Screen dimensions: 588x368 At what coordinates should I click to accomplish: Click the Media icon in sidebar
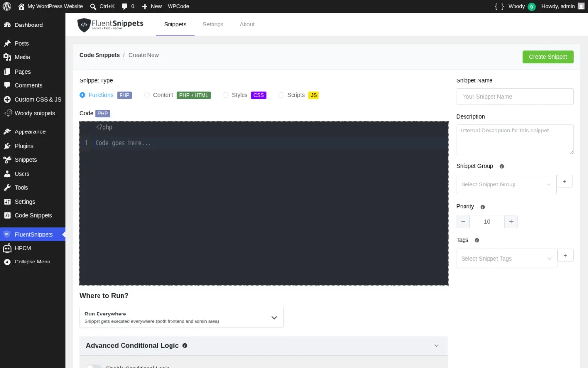click(7, 57)
